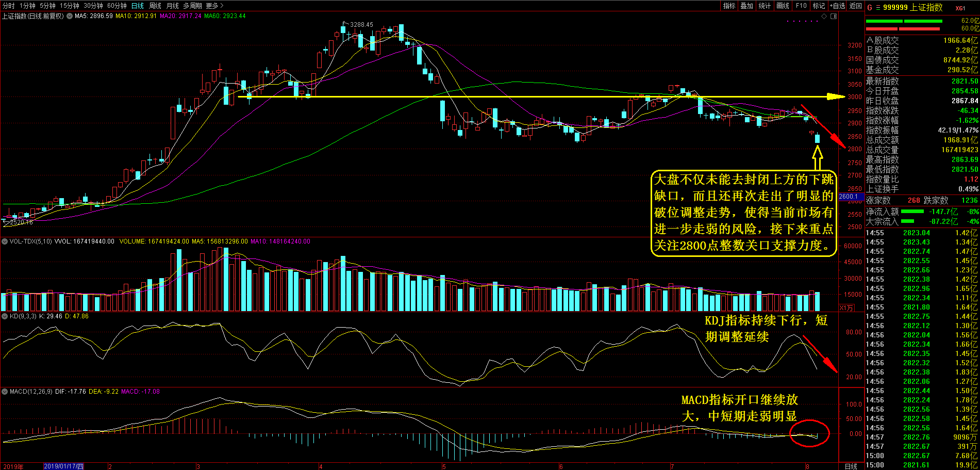Click the 基金成交 row
980x470 pixels.
pyautogui.click(x=922, y=70)
